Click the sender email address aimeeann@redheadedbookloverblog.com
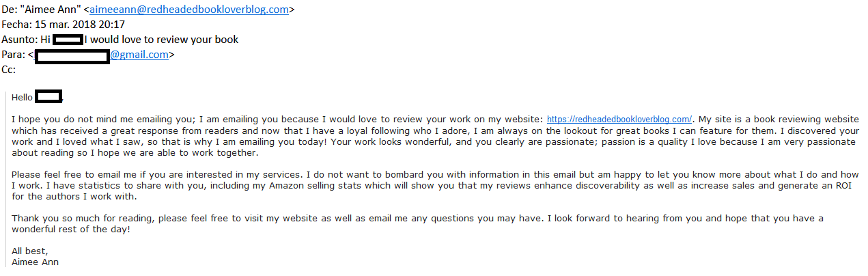The height and width of the screenshot is (276, 868). click(189, 10)
